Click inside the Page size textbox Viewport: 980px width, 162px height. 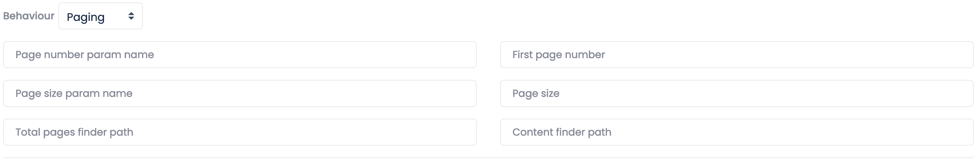pyautogui.click(x=736, y=93)
